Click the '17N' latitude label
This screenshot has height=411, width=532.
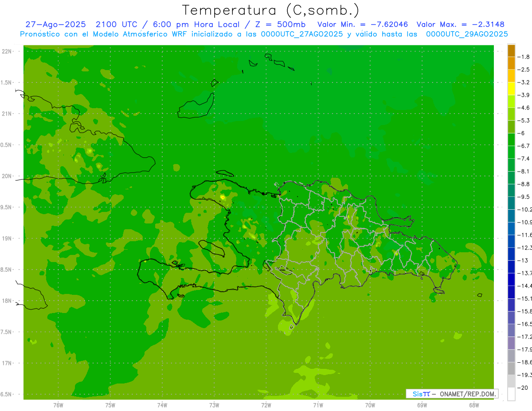[x=8, y=363]
